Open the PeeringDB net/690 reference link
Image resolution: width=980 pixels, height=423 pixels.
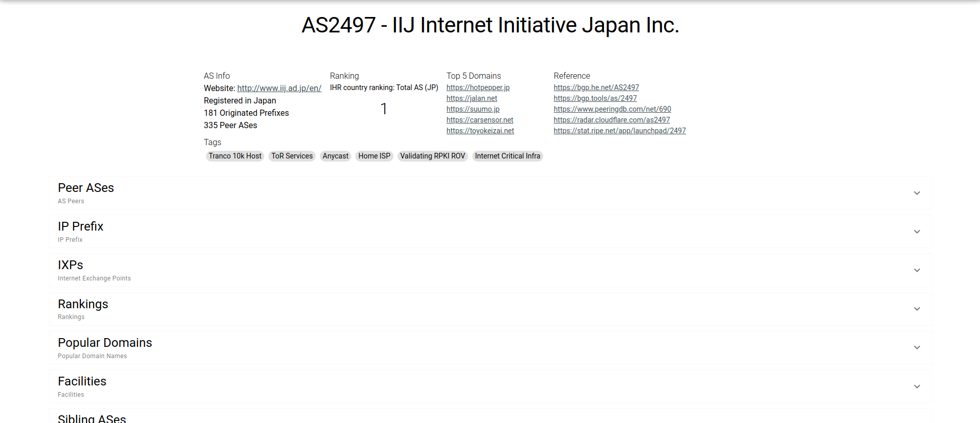point(612,109)
